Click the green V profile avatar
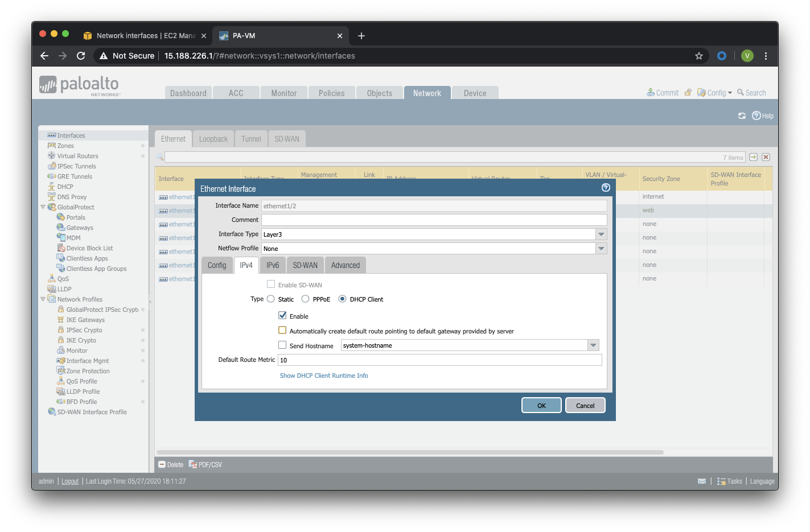 (747, 56)
